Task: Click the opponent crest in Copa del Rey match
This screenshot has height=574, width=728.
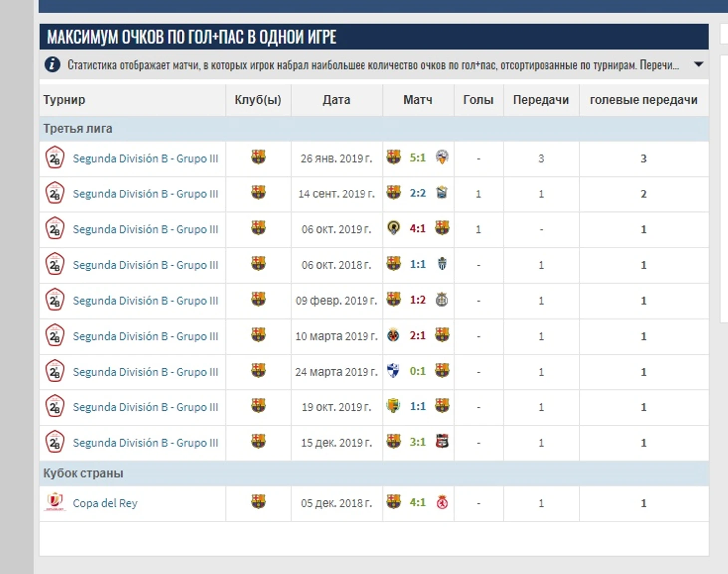Action: 442,502
